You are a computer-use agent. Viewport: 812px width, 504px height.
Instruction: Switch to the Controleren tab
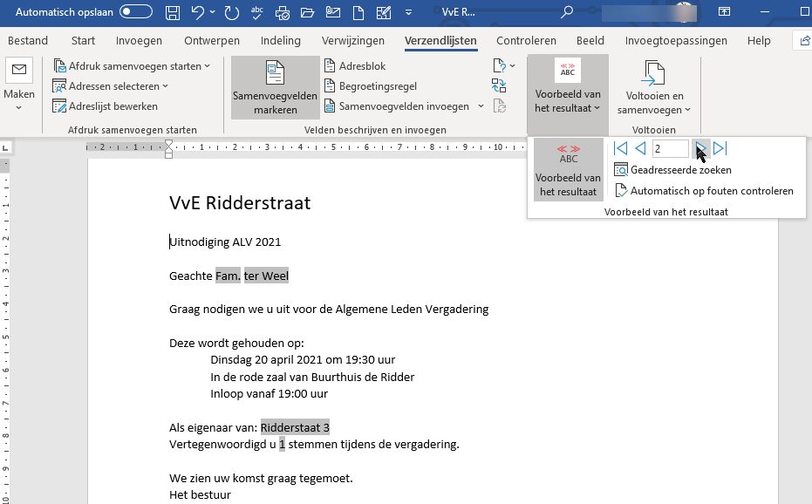click(x=526, y=40)
